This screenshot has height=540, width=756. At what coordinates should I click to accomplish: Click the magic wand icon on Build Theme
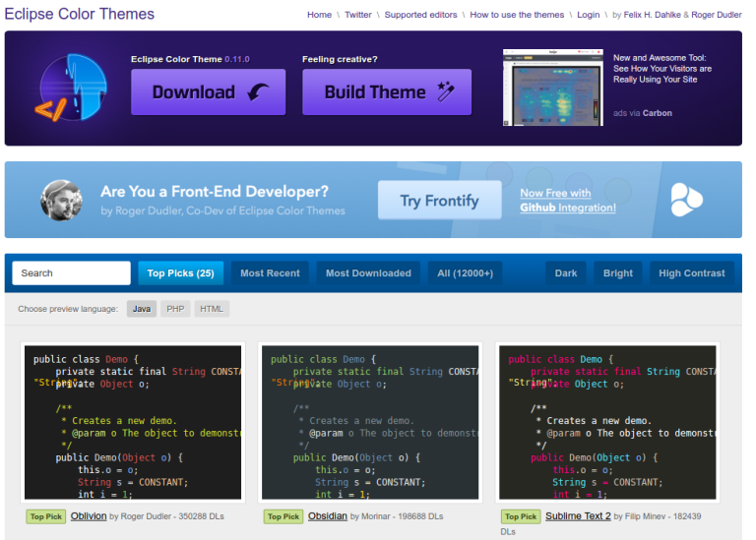446,91
